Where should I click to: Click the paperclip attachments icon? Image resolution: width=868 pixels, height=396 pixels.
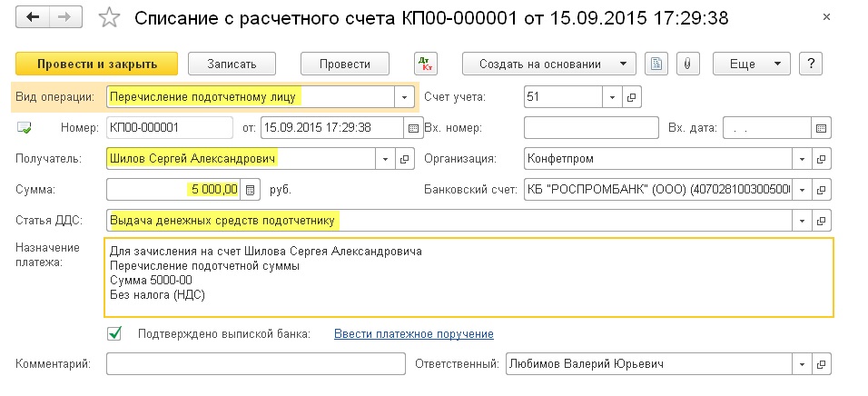pyautogui.click(x=687, y=64)
